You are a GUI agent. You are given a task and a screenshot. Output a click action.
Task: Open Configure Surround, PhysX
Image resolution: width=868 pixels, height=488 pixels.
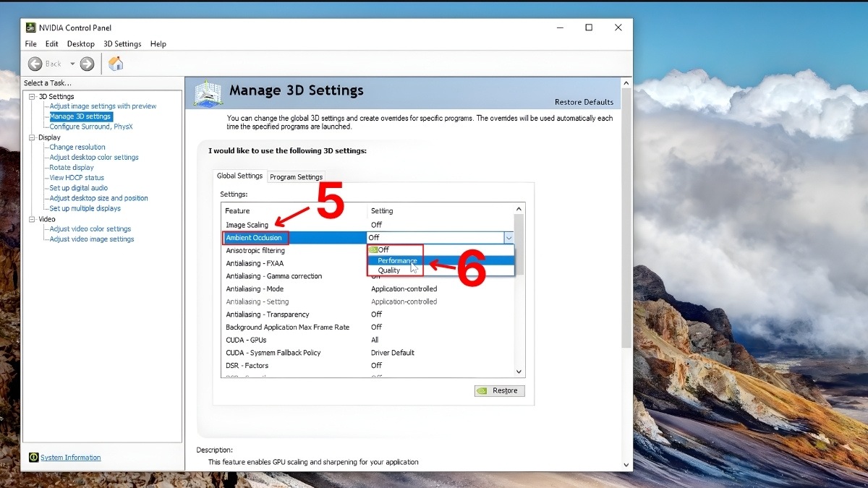coord(91,127)
